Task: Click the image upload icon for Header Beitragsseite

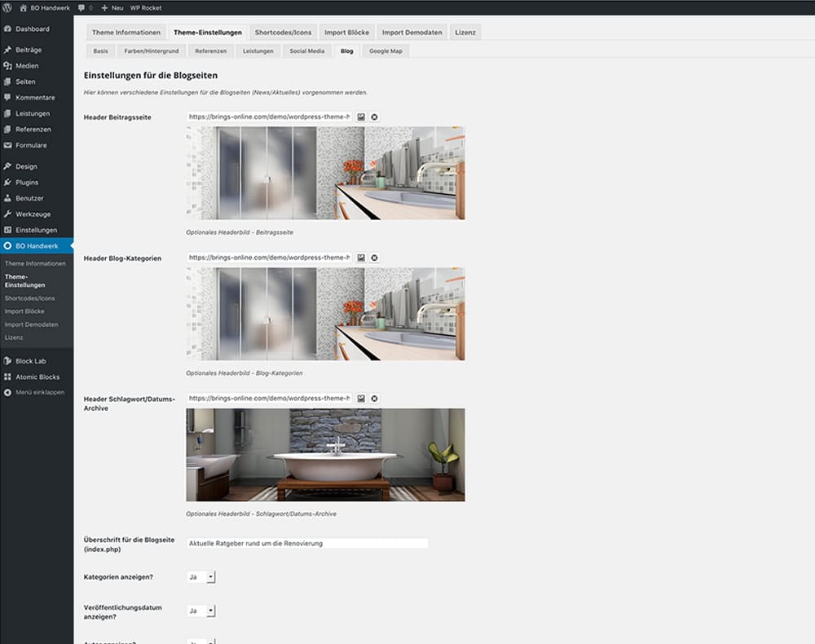Action: (x=361, y=117)
